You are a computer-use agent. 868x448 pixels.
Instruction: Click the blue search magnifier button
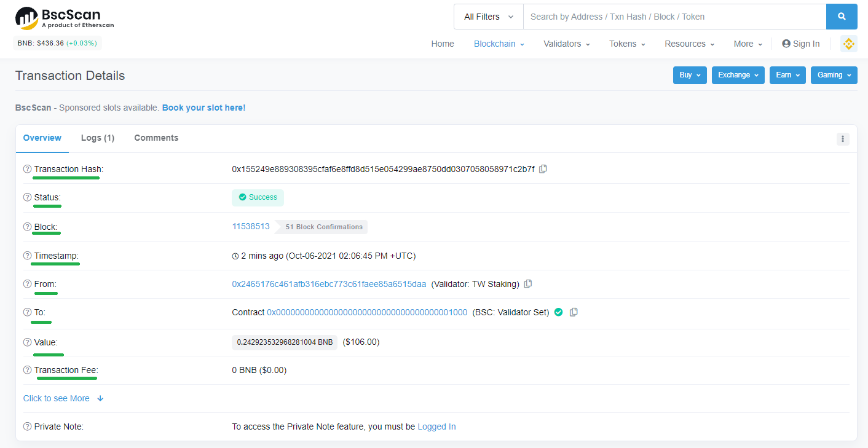coord(842,17)
